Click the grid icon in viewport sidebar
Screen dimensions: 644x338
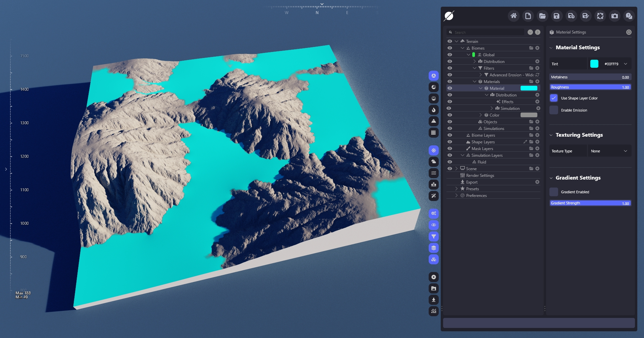click(x=434, y=133)
